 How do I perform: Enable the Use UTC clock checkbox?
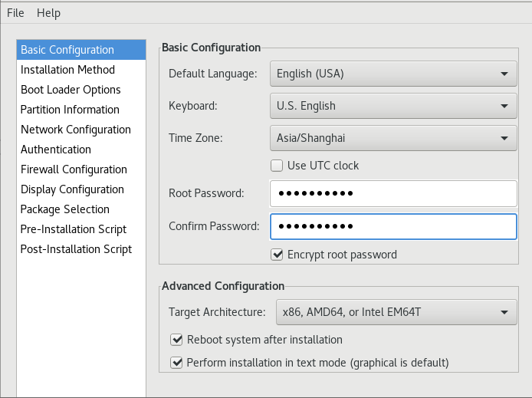click(277, 166)
